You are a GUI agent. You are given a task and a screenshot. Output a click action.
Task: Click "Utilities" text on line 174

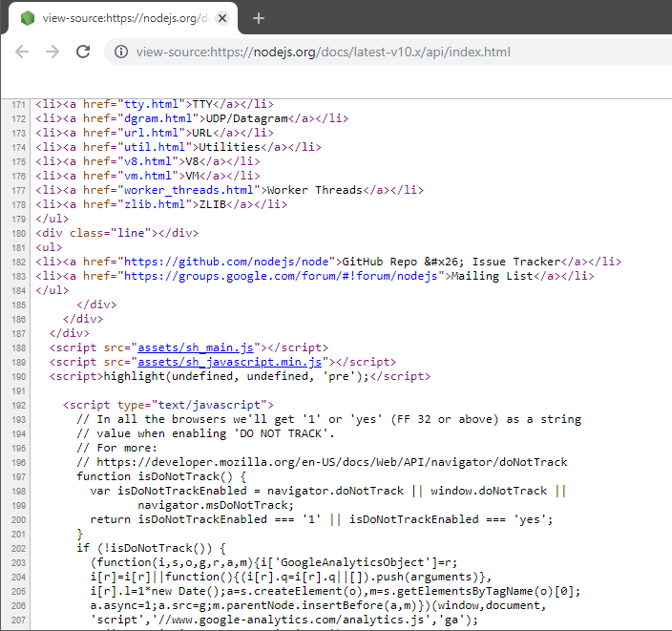point(229,147)
